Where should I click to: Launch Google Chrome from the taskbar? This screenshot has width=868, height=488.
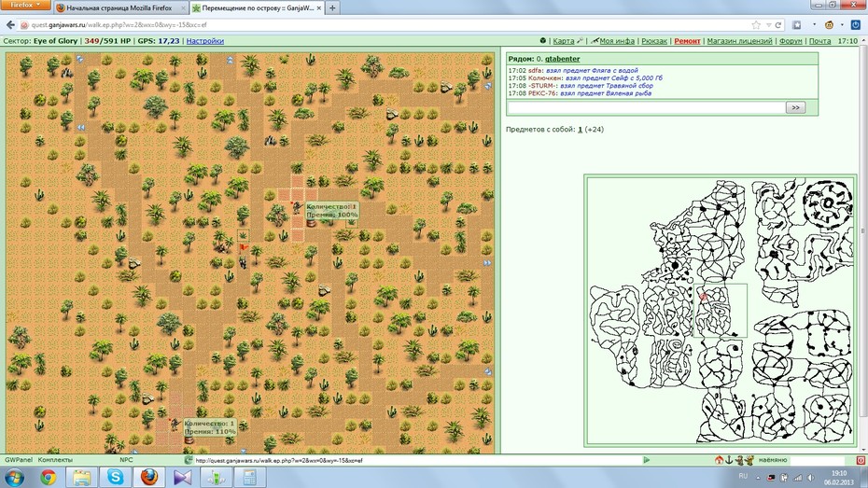[x=48, y=477]
